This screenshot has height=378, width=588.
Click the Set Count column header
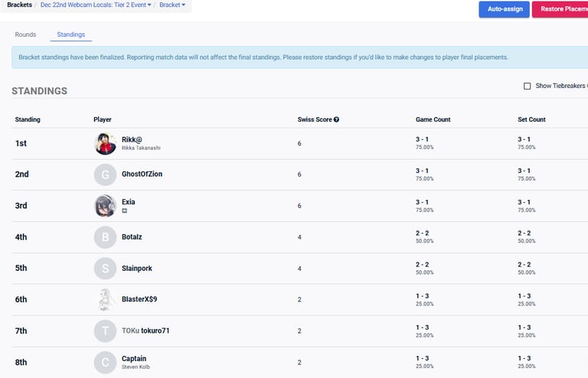pos(531,119)
